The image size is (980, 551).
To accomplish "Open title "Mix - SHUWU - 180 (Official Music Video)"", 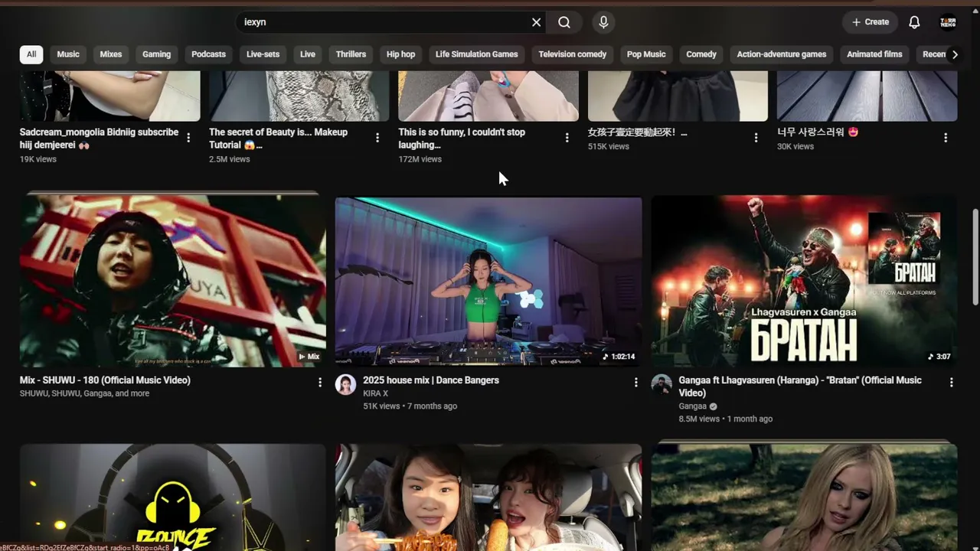I will pos(105,380).
